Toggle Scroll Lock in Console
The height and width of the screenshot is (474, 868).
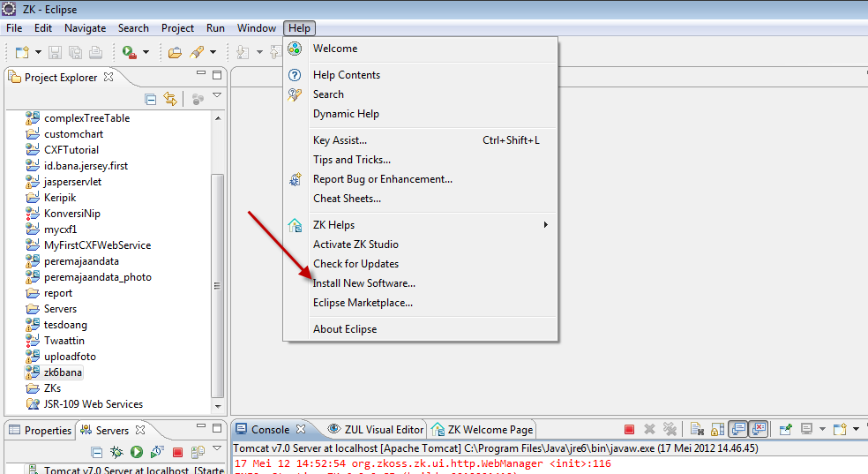[717, 429]
